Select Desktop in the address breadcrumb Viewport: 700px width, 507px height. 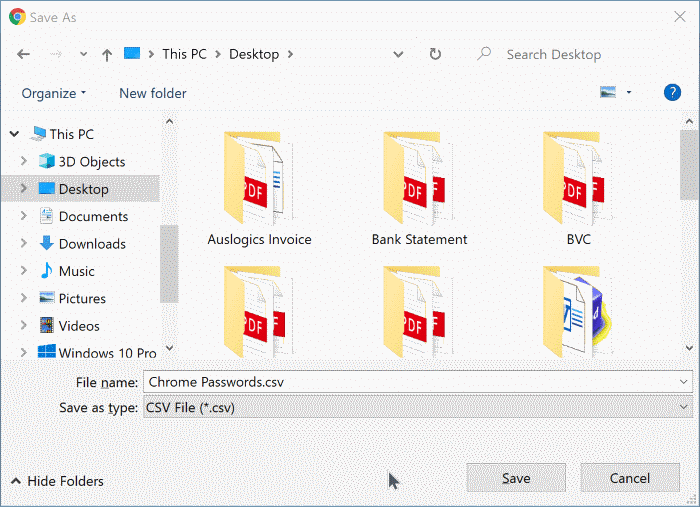254,54
